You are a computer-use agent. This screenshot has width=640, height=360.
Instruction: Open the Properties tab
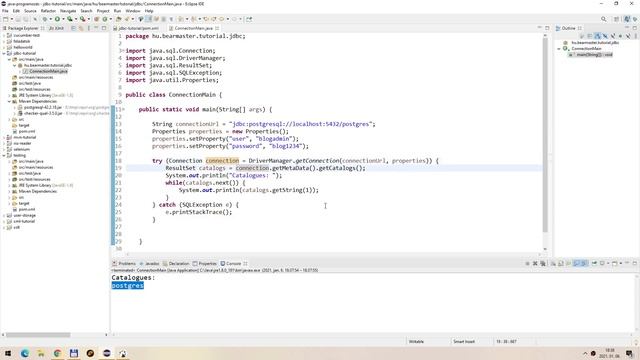pos(204,263)
